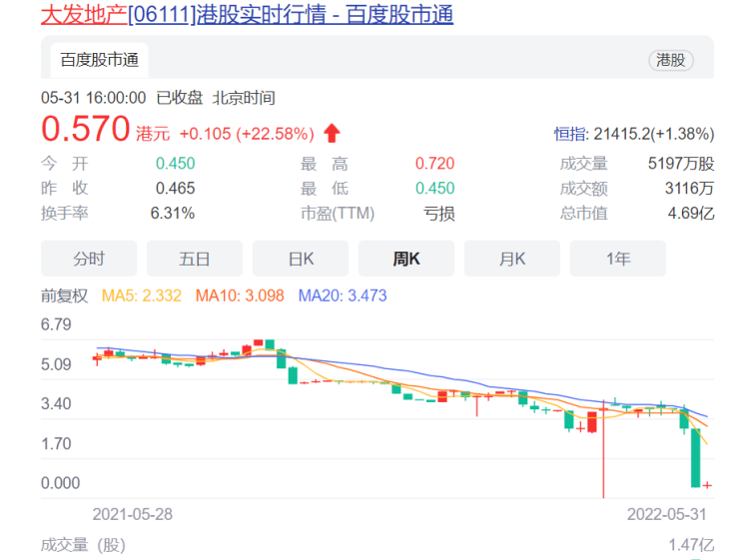Image resolution: width=739 pixels, height=560 pixels.
Task: Switch to the 月K monthly chart
Action: coord(511,259)
